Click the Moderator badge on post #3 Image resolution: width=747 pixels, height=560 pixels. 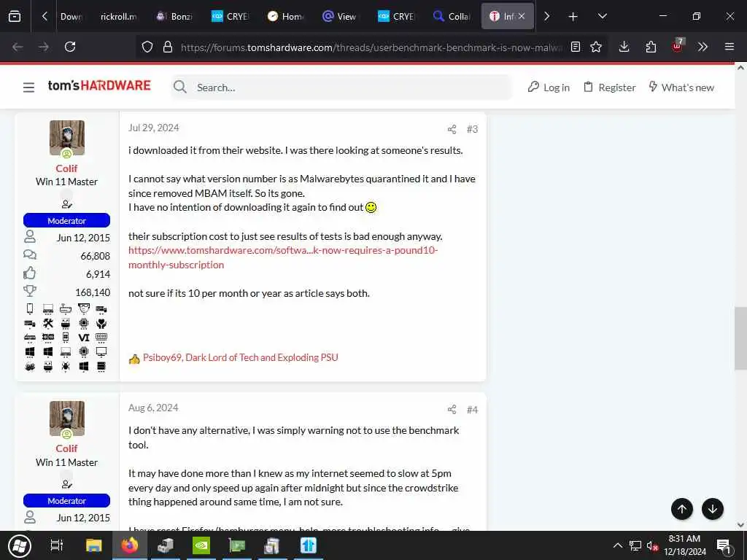pos(66,220)
